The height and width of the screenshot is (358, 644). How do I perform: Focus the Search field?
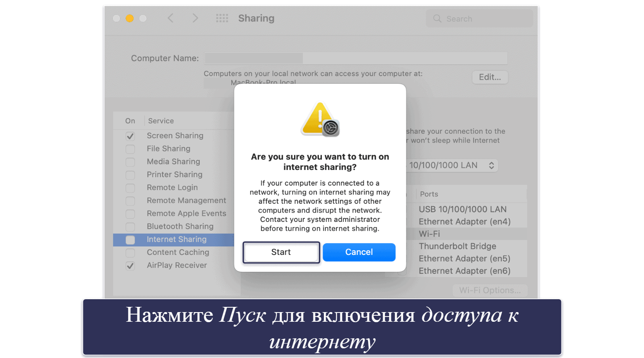pyautogui.click(x=479, y=19)
